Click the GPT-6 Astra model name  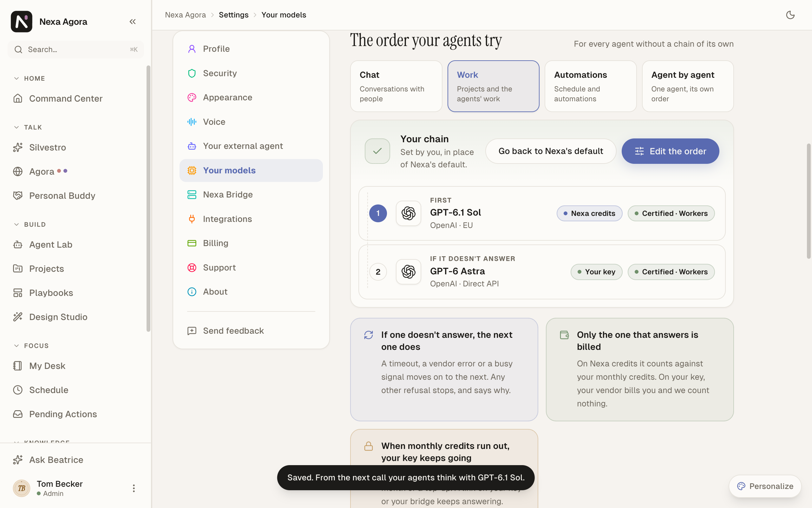(457, 271)
